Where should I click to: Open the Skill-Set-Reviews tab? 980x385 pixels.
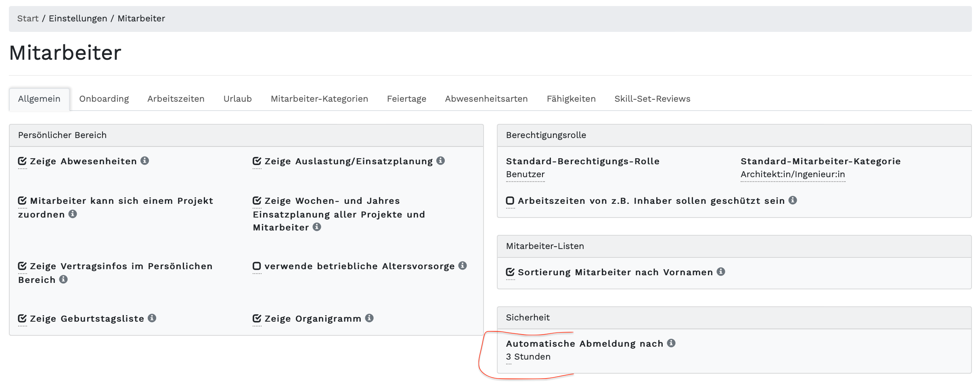pyautogui.click(x=652, y=99)
